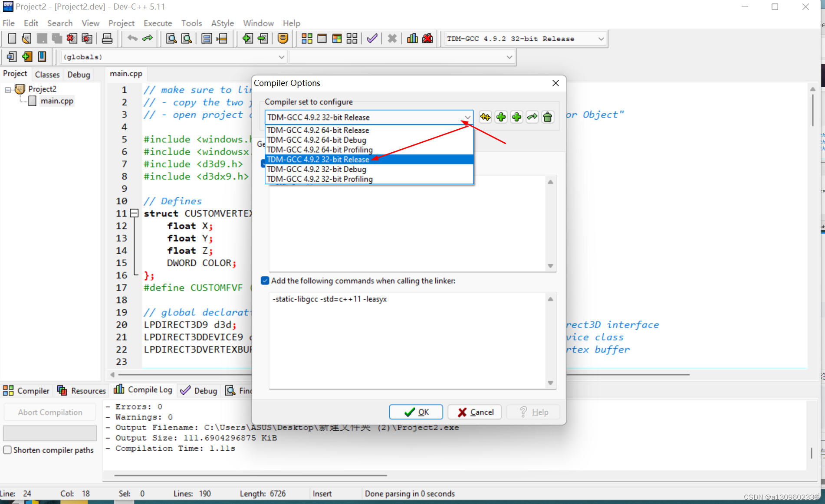Screen dimensions: 825x504
Task: Enable Shorten compiler paths checkbox
Action: click(7, 450)
